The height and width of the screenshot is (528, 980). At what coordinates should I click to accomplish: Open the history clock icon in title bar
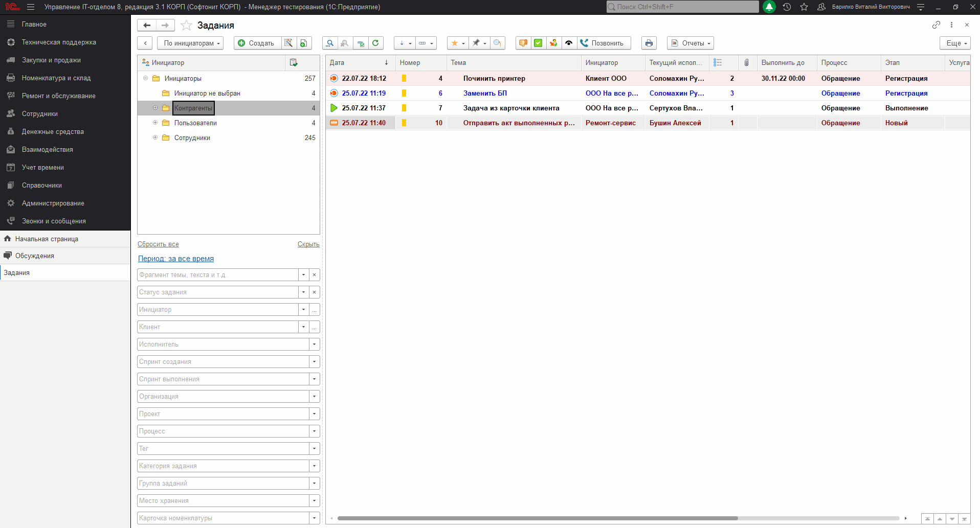[x=787, y=7]
